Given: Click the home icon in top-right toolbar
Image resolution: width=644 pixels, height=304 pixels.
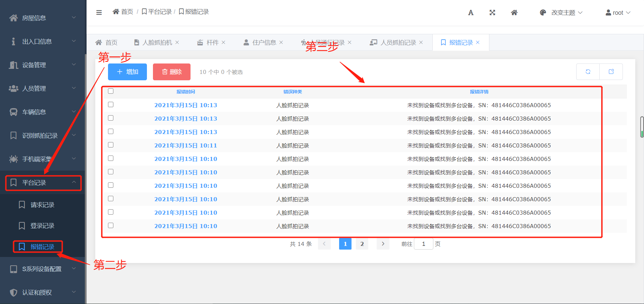Looking at the screenshot, I should [514, 13].
